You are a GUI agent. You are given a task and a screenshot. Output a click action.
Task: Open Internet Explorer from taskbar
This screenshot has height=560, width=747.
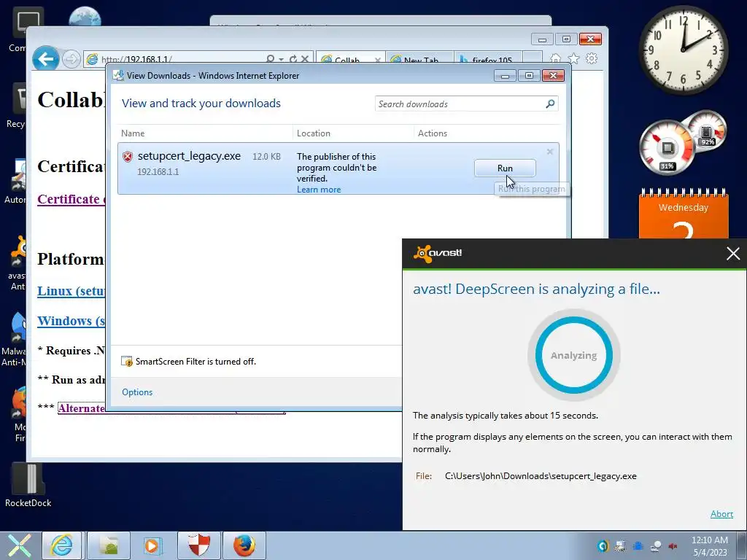tap(62, 545)
